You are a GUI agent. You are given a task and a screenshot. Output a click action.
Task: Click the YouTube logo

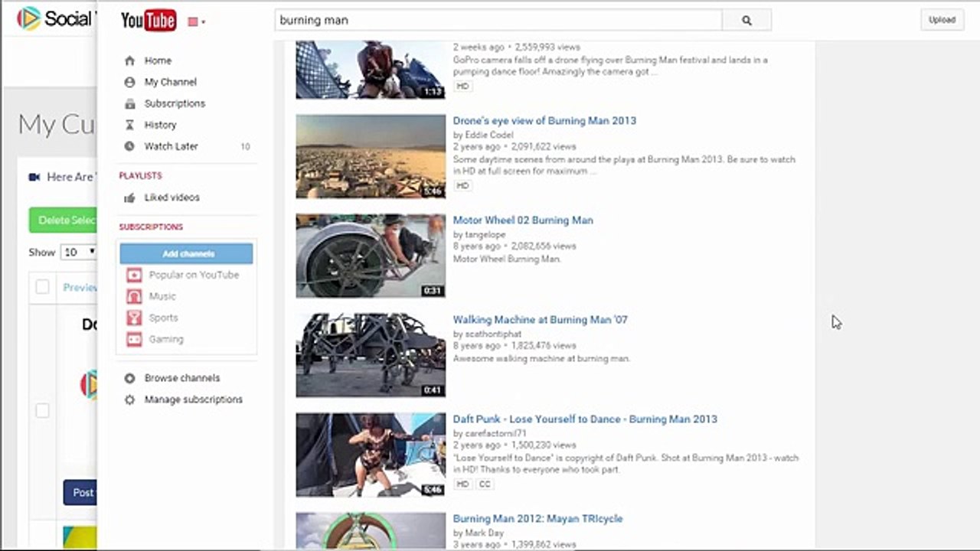(149, 21)
